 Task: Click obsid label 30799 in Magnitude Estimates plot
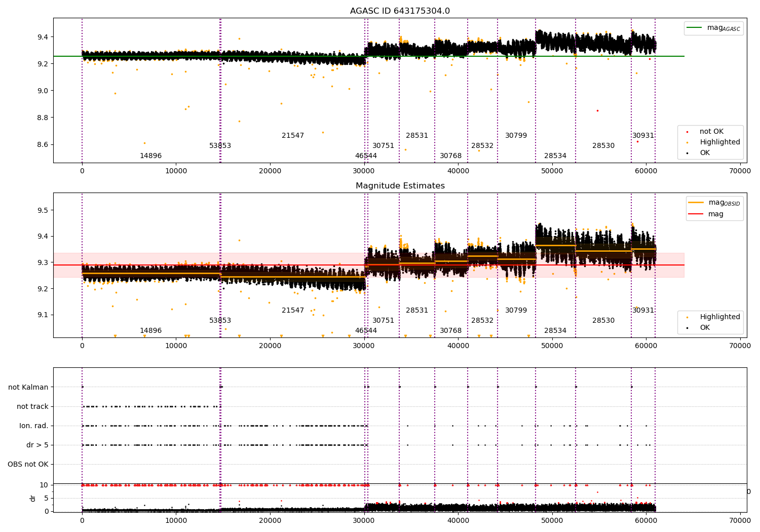coord(516,310)
